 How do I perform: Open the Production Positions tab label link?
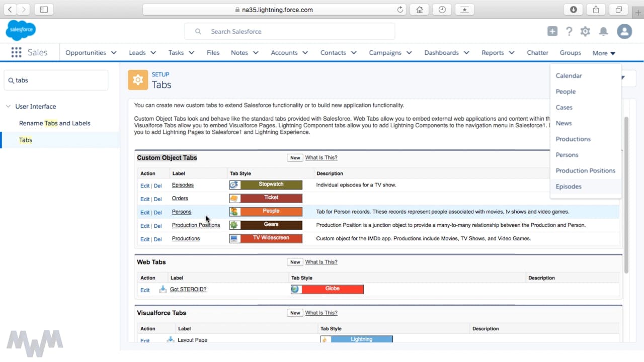(196, 225)
